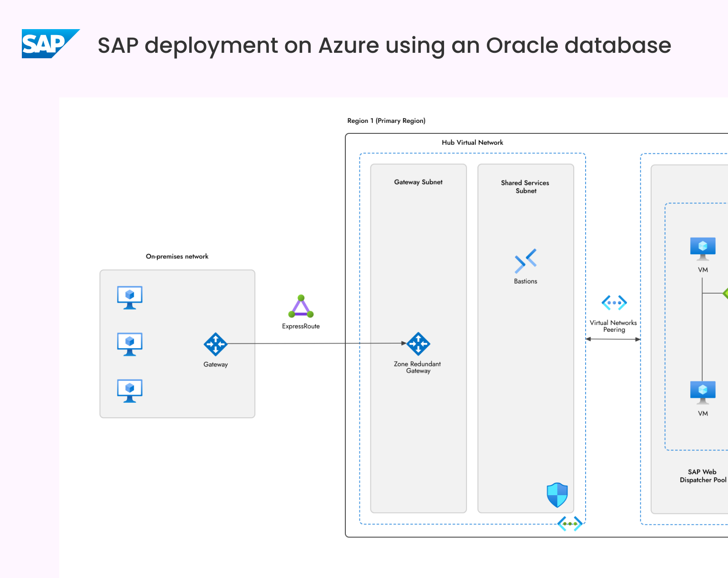
Task: Select the ExpressRoute triangle icon
Action: (x=301, y=306)
